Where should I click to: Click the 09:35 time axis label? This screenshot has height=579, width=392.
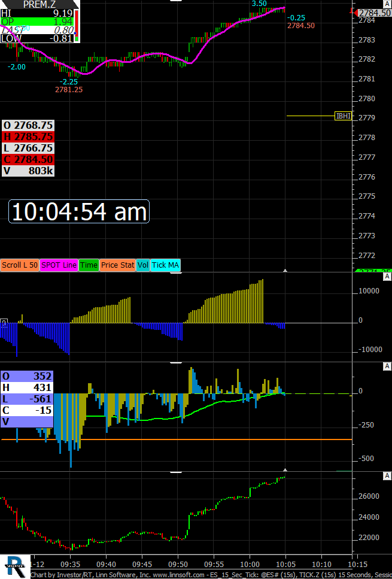click(x=70, y=564)
